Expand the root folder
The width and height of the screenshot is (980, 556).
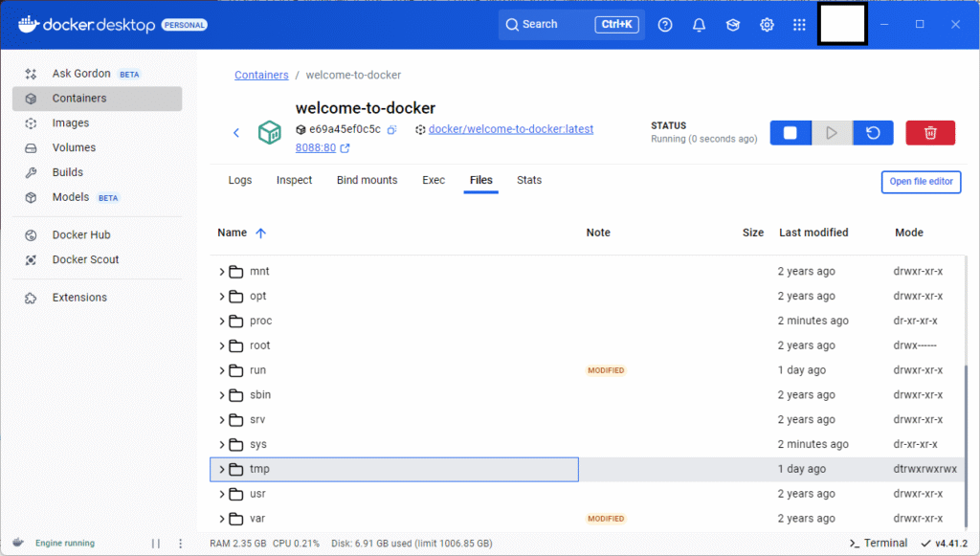click(x=222, y=345)
